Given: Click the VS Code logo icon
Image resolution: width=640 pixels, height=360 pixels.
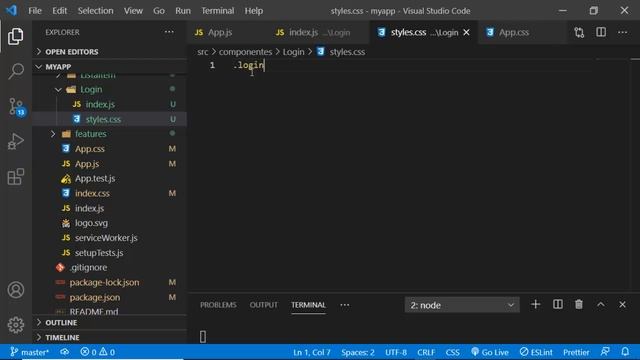Looking at the screenshot, I should pos(11,10).
